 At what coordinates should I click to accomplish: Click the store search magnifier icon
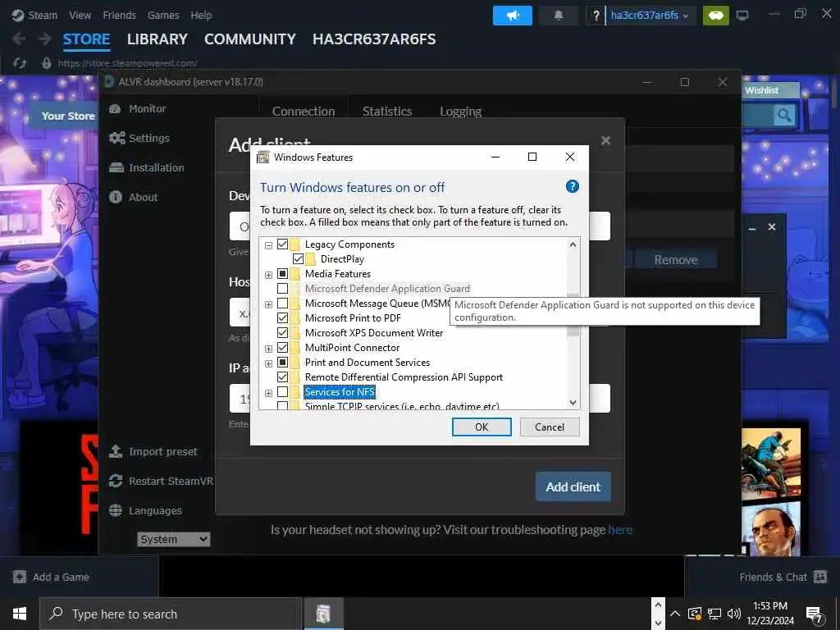783,115
